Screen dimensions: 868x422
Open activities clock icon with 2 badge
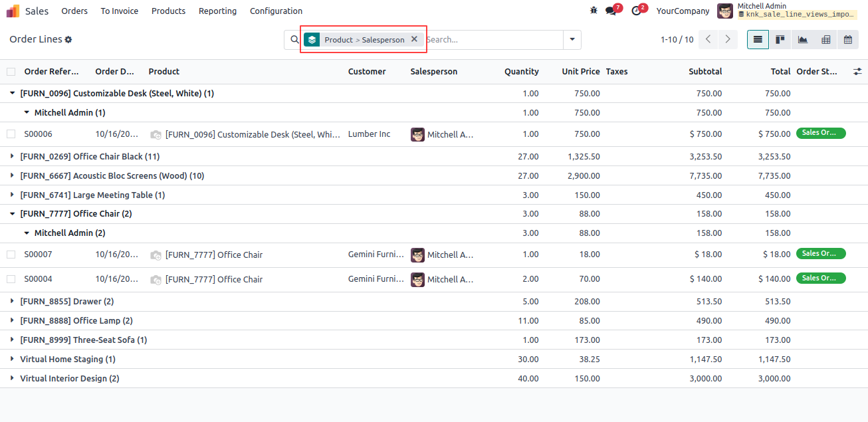coord(637,11)
